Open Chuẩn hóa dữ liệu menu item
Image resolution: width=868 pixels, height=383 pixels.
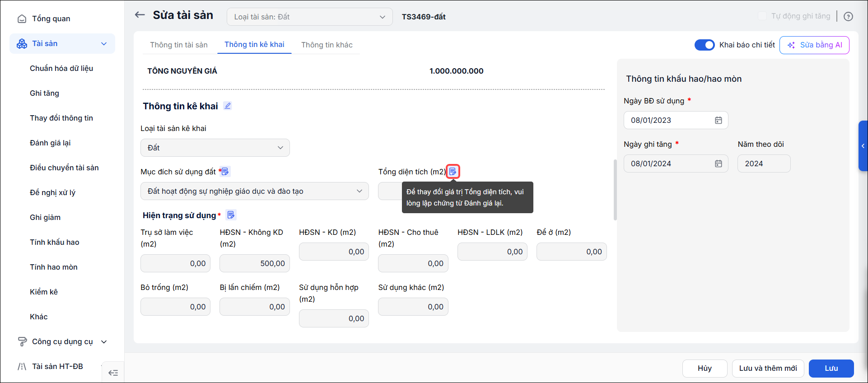(x=61, y=68)
